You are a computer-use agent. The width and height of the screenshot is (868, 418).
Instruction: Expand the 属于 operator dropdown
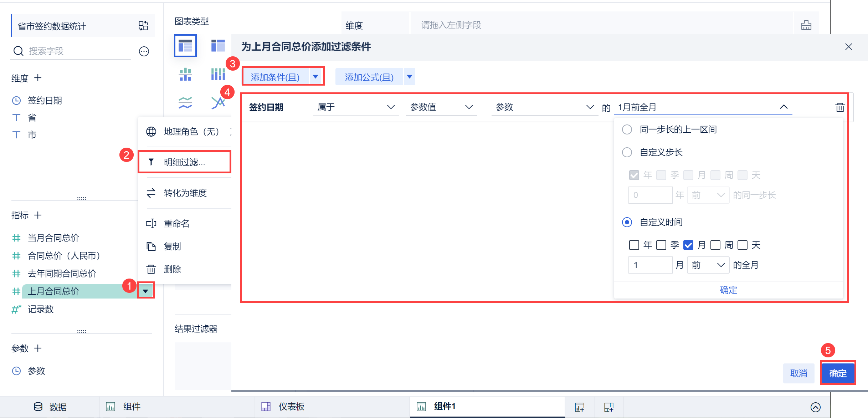coord(356,107)
